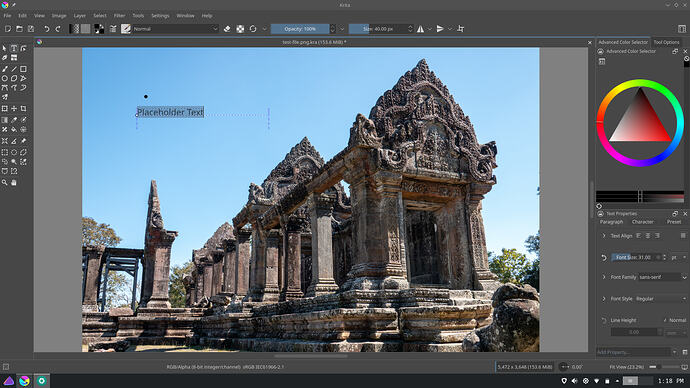This screenshot has width=690, height=388.
Task: Open the Font Family sans-serif dropdown
Action: (662, 277)
